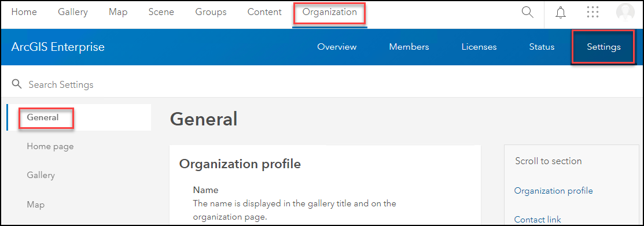Viewport: 644px width, 226px height.
Task: Open the Groups tab
Action: (211, 12)
